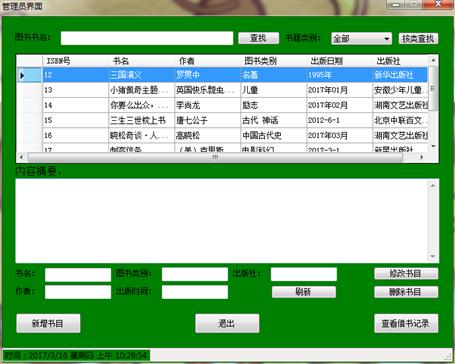
Task: Click the horizontal scrollbar right arrow
Action: coord(422,157)
